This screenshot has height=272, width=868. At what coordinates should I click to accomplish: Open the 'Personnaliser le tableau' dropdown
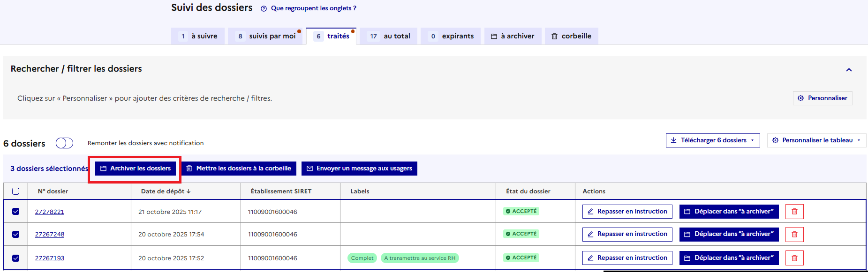[816, 140]
